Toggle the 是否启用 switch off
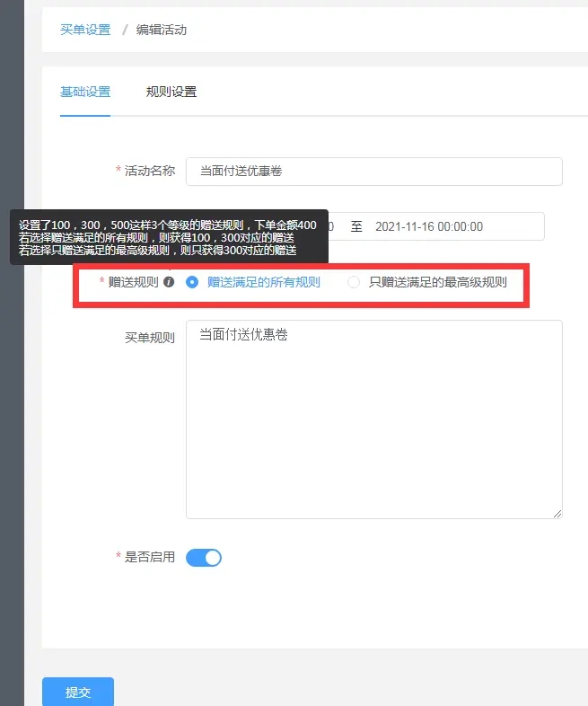This screenshot has height=706, width=588. [204, 558]
